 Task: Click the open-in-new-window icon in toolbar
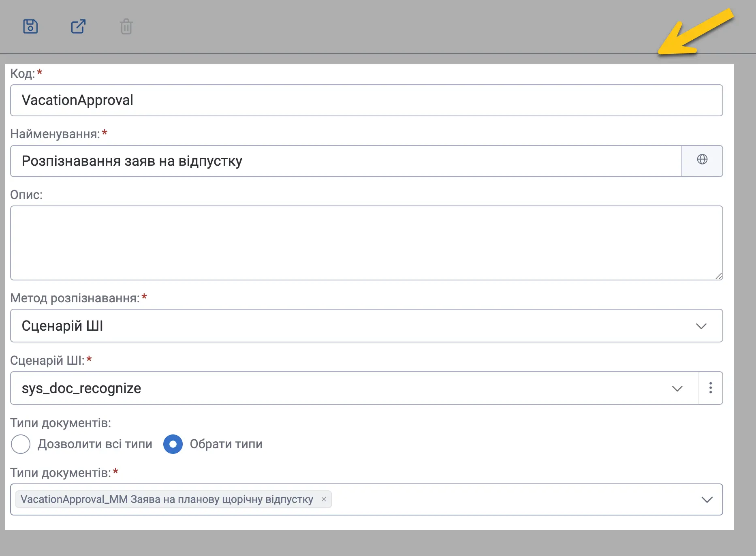(78, 26)
